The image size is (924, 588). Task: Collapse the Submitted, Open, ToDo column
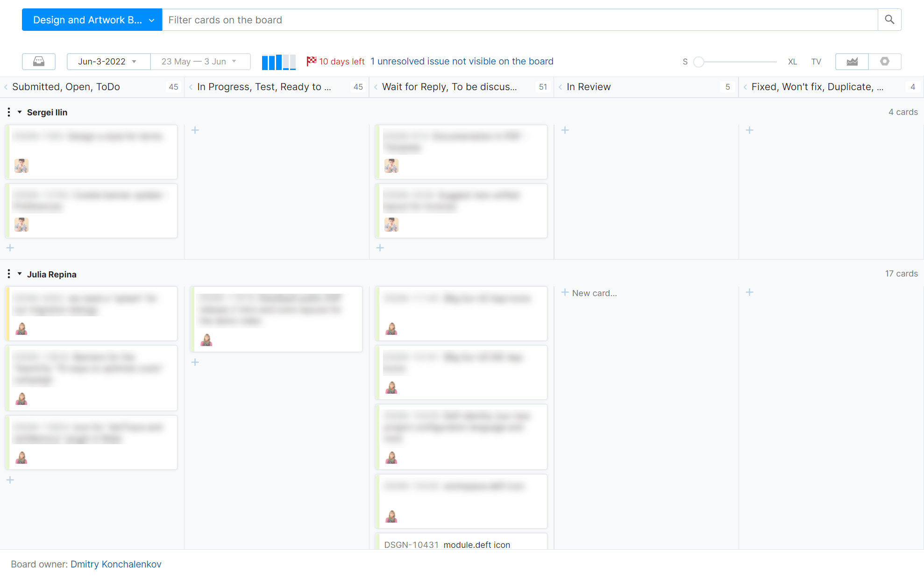coord(6,87)
